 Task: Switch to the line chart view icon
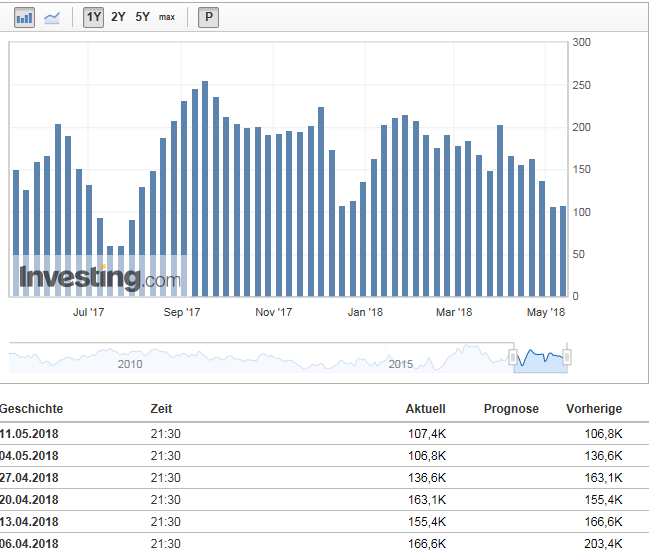[52, 17]
